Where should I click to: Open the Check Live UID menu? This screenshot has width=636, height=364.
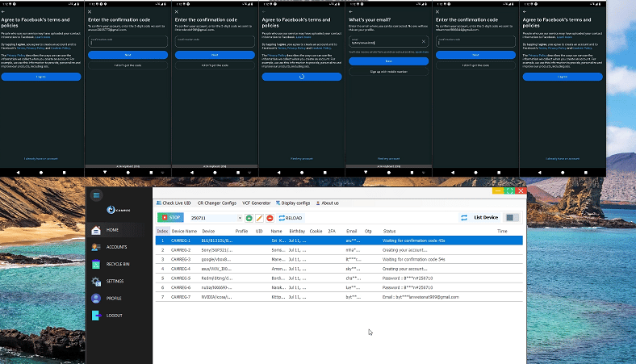[x=176, y=203]
